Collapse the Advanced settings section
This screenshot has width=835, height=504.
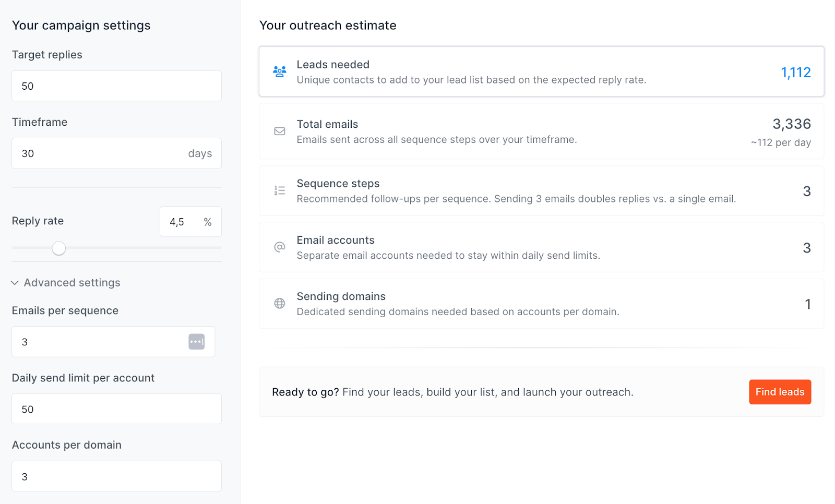click(x=72, y=283)
